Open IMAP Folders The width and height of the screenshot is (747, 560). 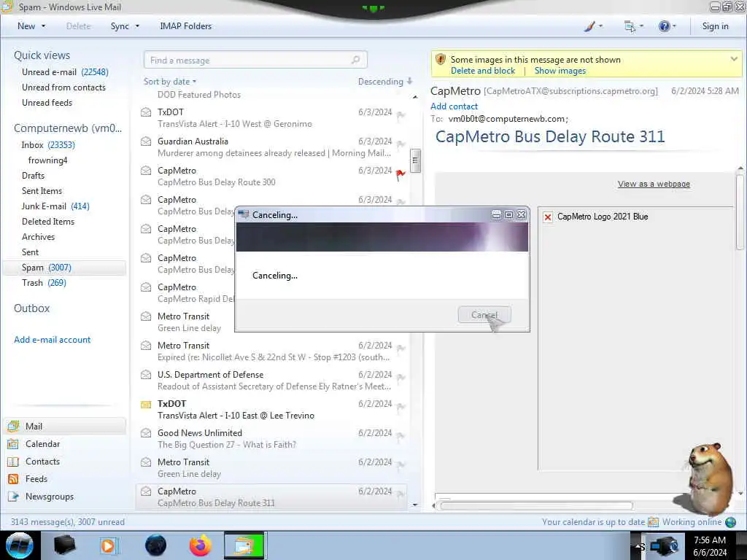pos(186,26)
